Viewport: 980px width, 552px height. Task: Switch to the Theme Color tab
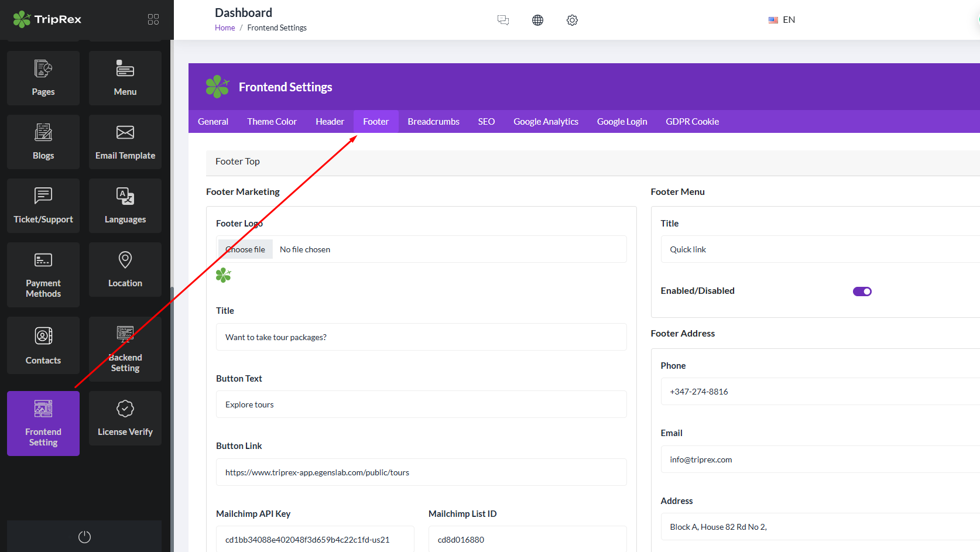(272, 122)
